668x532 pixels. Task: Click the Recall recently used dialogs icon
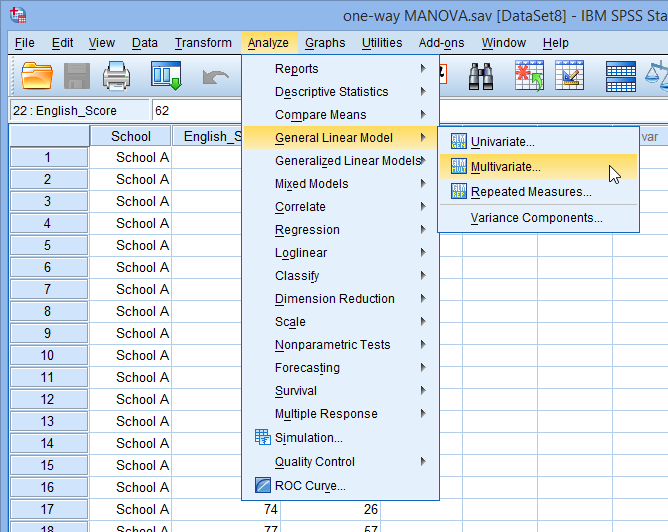tap(165, 75)
